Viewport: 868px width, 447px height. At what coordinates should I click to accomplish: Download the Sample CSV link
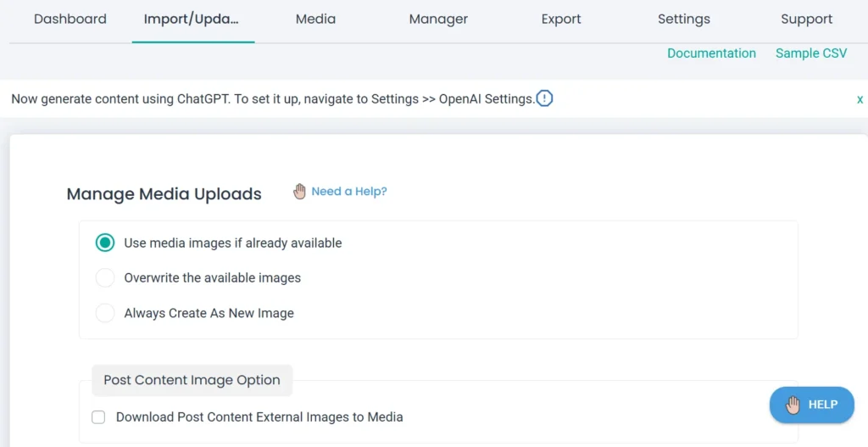(811, 53)
